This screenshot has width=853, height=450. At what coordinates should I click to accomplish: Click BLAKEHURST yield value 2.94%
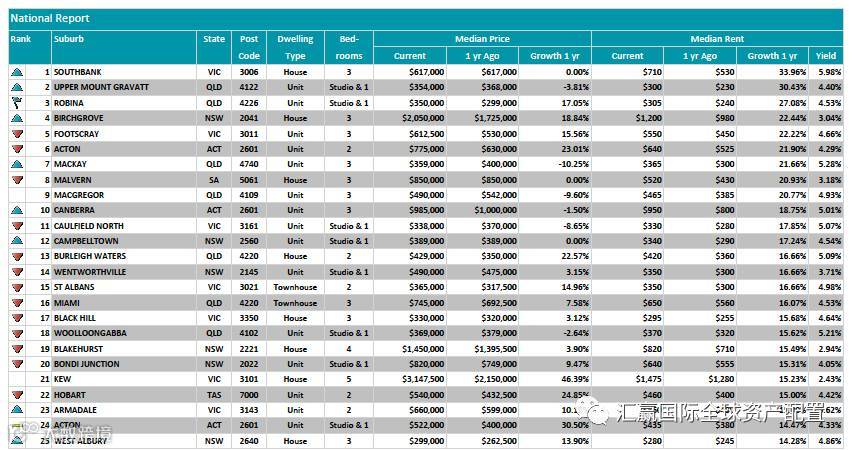[x=830, y=349]
